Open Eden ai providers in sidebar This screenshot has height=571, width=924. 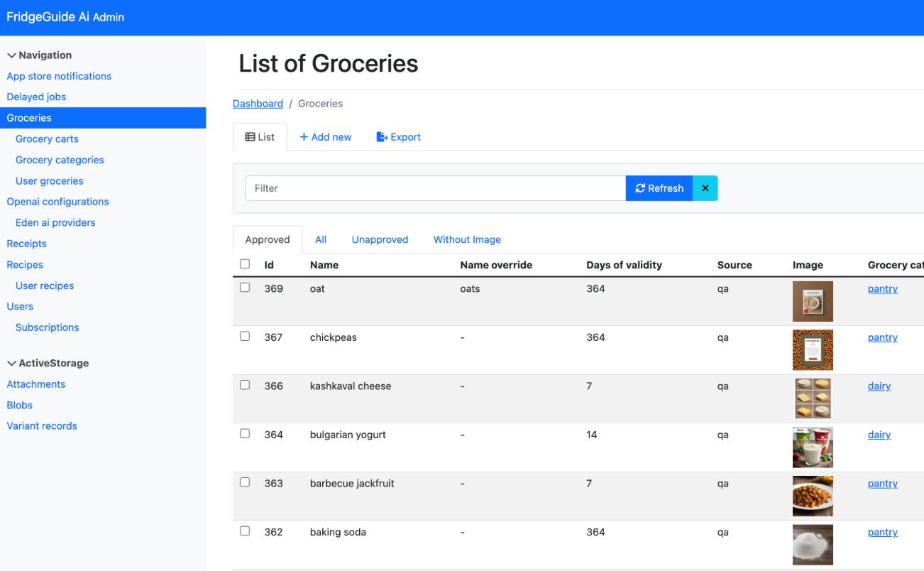tap(55, 222)
